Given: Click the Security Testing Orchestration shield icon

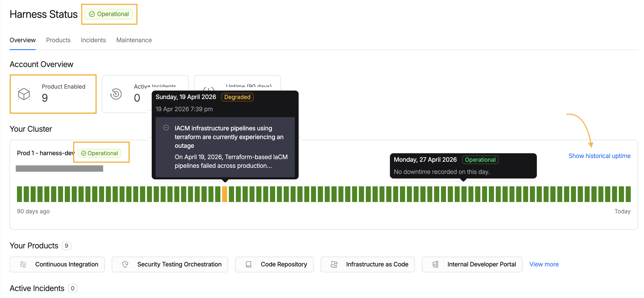Looking at the screenshot, I should 125,264.
